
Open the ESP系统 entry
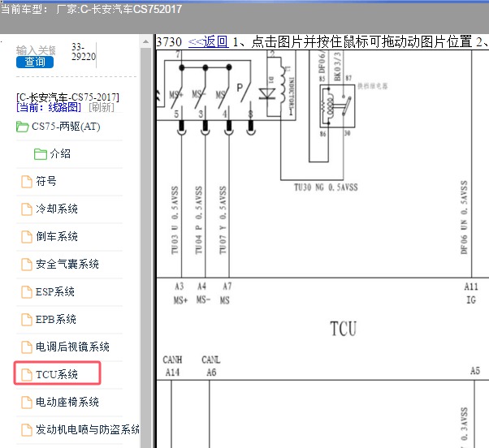(55, 291)
